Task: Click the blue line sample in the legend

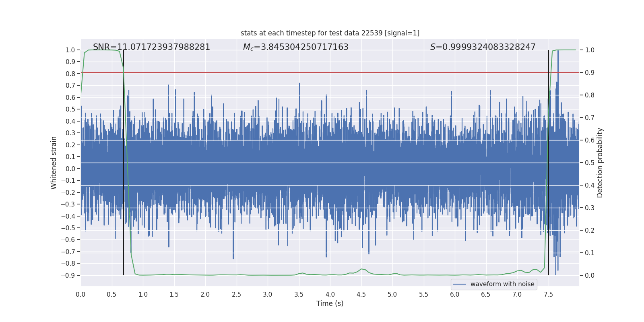Action: [460, 284]
